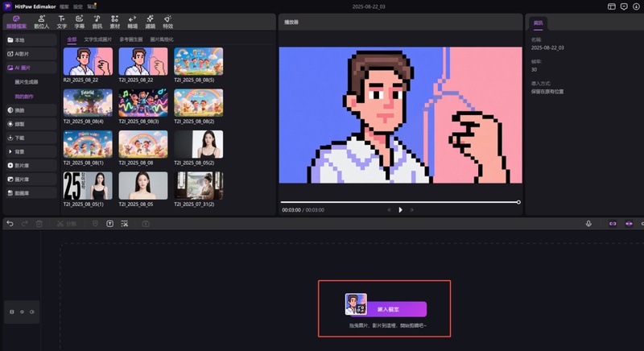Select thumbnail T2I_2025_08_05(1)
The width and height of the screenshot is (644, 351).
tap(88, 185)
